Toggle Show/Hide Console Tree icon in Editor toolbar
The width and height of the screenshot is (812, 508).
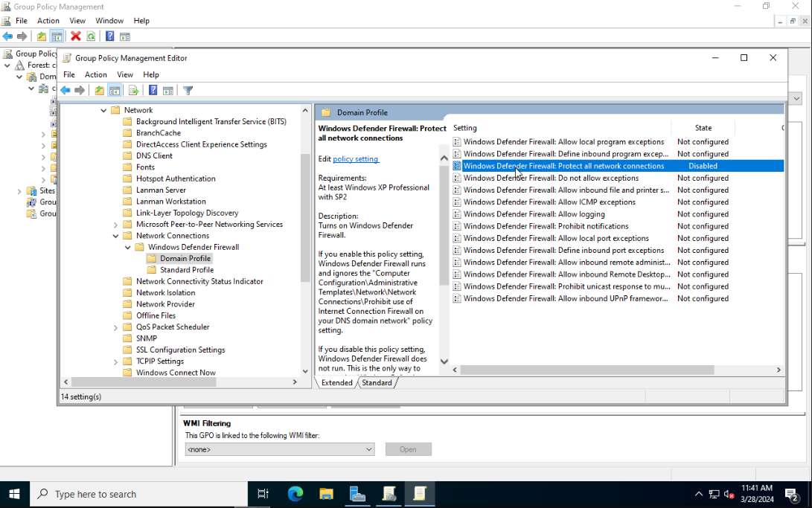tap(115, 91)
